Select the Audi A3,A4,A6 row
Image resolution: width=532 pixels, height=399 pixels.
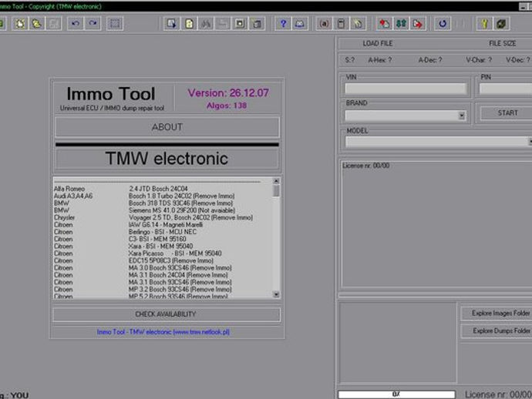(163, 196)
